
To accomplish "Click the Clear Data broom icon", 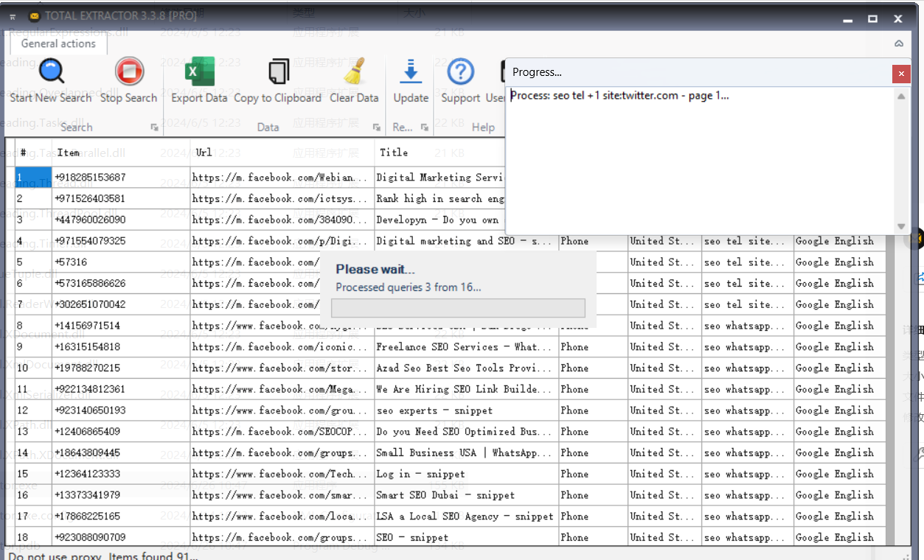I will pyautogui.click(x=354, y=72).
